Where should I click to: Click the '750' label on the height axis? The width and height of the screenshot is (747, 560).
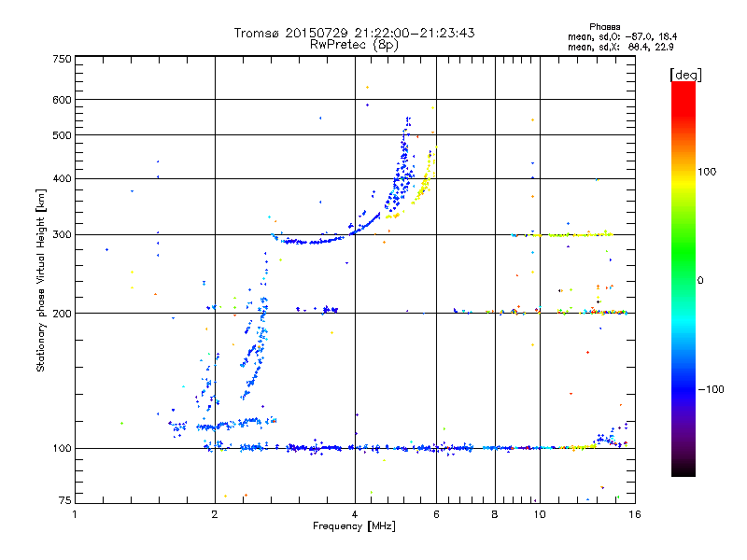tap(63, 59)
